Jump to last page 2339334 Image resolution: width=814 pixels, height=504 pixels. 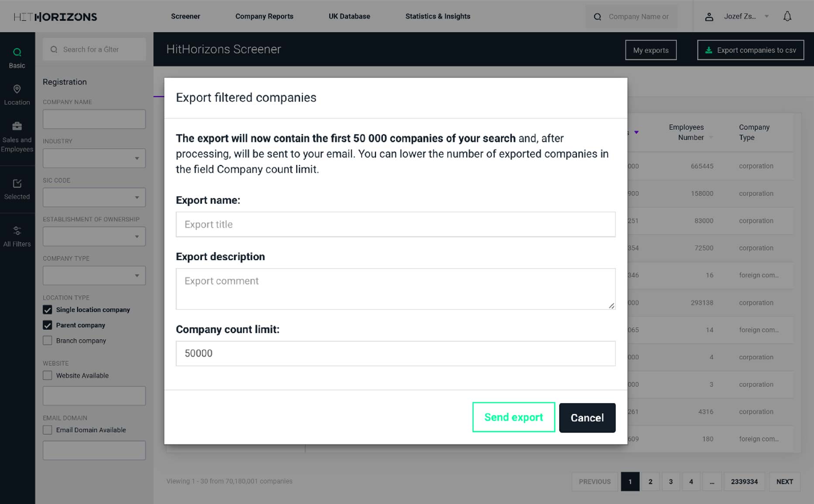tap(744, 482)
